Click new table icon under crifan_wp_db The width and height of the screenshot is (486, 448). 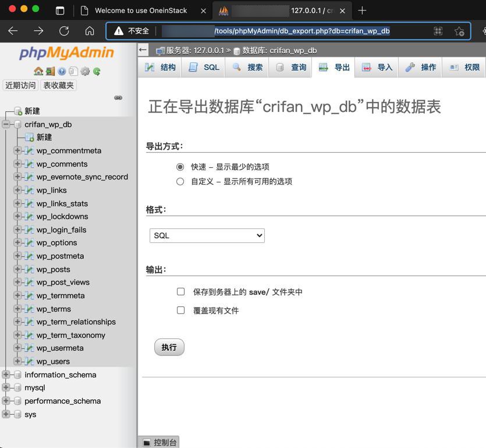pyautogui.click(x=30, y=137)
